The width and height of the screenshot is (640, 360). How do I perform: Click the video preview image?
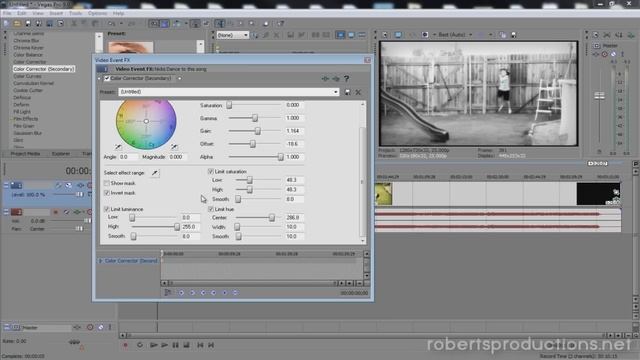[478, 93]
